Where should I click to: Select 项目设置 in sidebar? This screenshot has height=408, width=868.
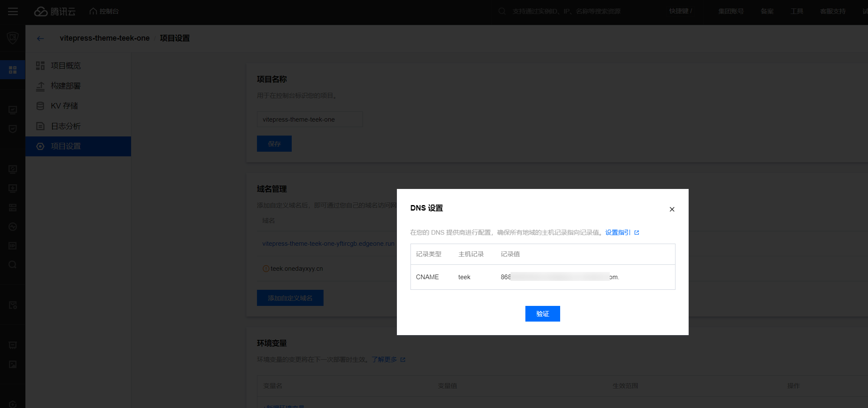pos(66,146)
